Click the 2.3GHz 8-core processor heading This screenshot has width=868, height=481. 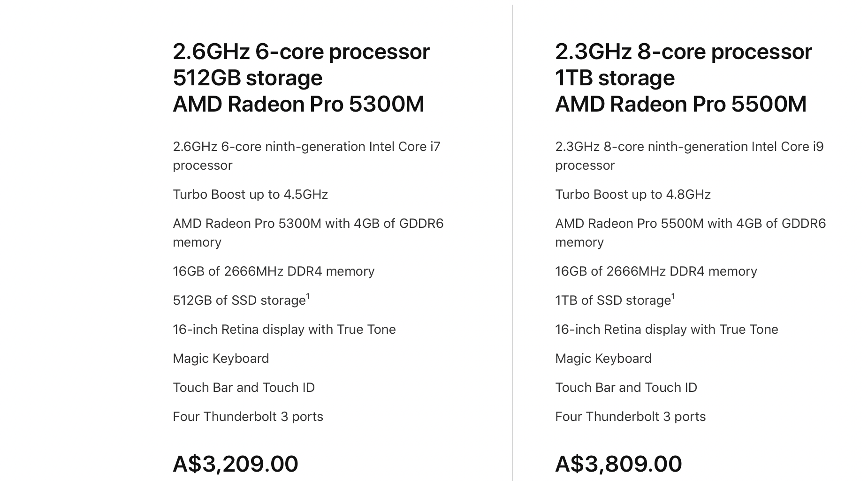tap(683, 52)
